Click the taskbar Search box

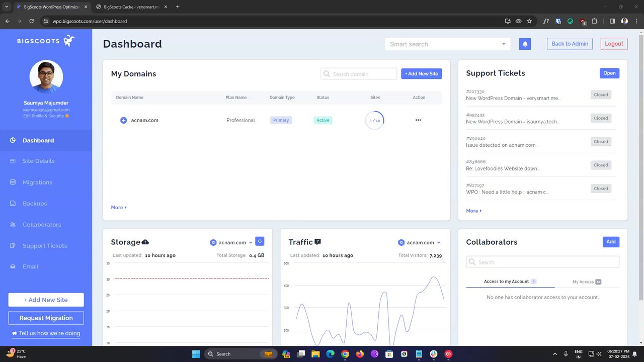tap(240, 354)
